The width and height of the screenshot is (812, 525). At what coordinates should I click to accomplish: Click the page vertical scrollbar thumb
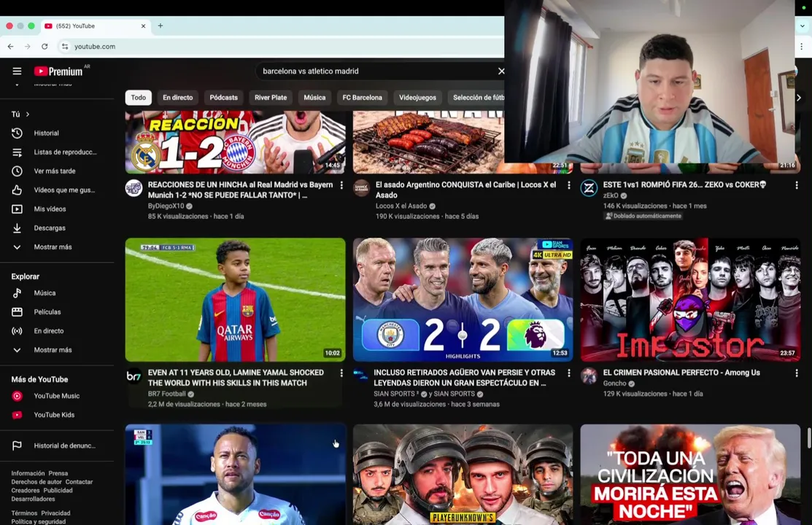809,438
